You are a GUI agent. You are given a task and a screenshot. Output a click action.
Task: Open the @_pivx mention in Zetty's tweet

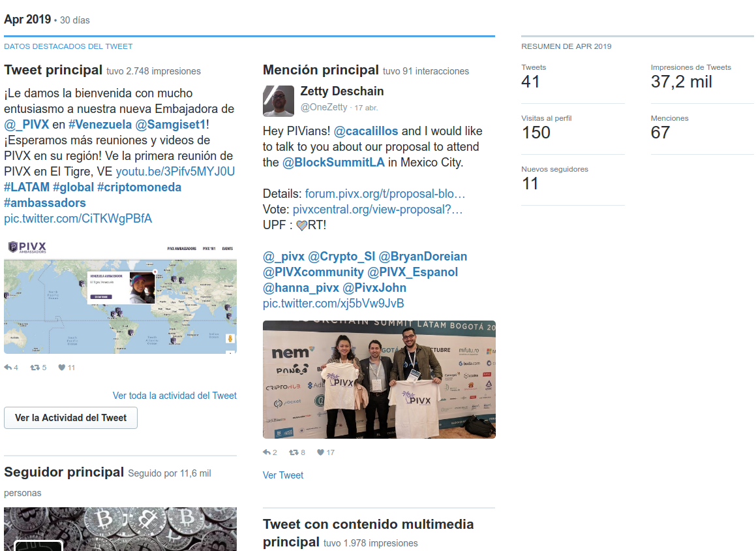(284, 257)
